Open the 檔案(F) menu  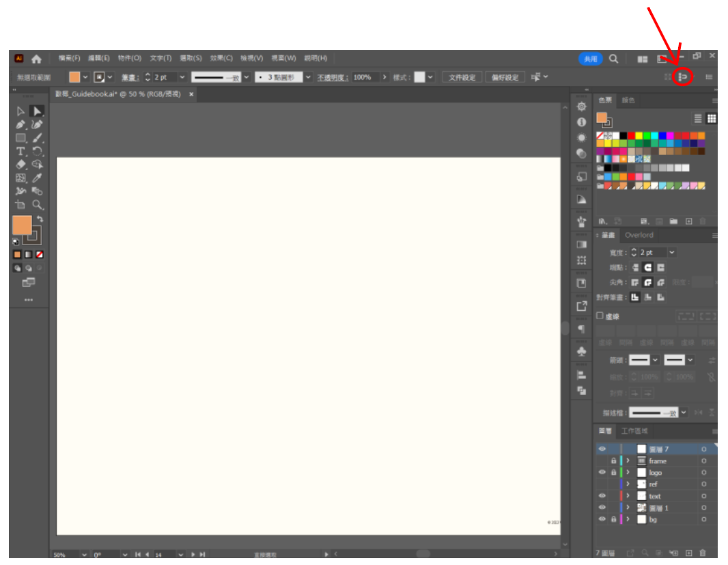click(x=69, y=58)
